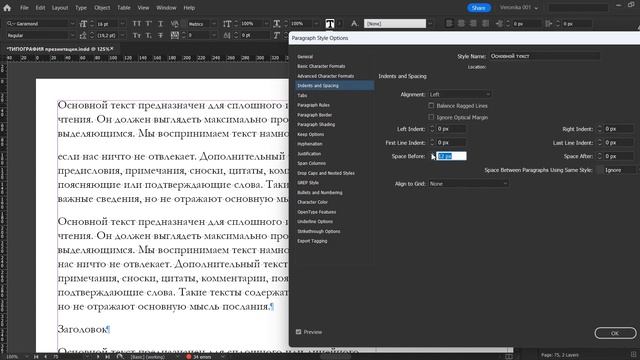Image resolution: width=640 pixels, height=360 pixels.
Task: Select Hyphenation category
Action: coord(310,144)
